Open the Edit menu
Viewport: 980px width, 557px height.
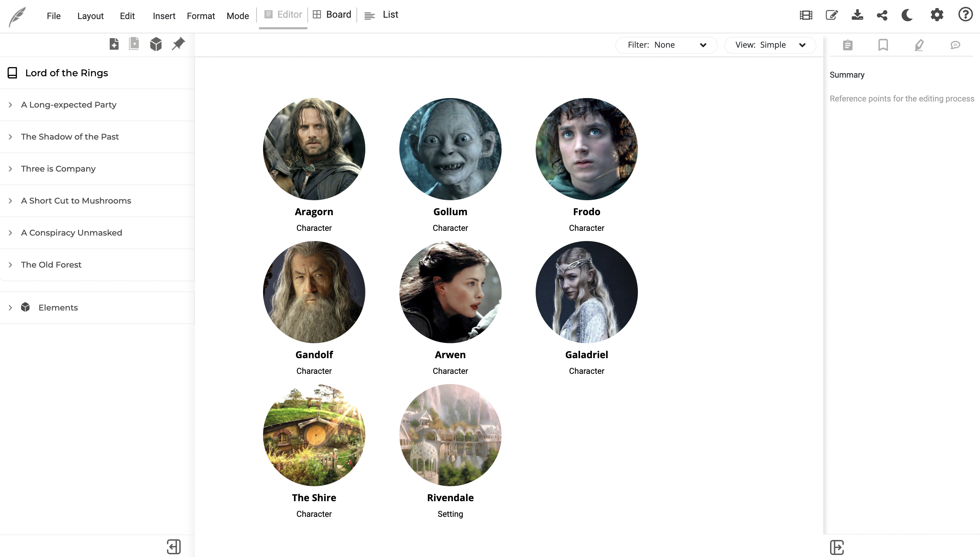pyautogui.click(x=127, y=16)
